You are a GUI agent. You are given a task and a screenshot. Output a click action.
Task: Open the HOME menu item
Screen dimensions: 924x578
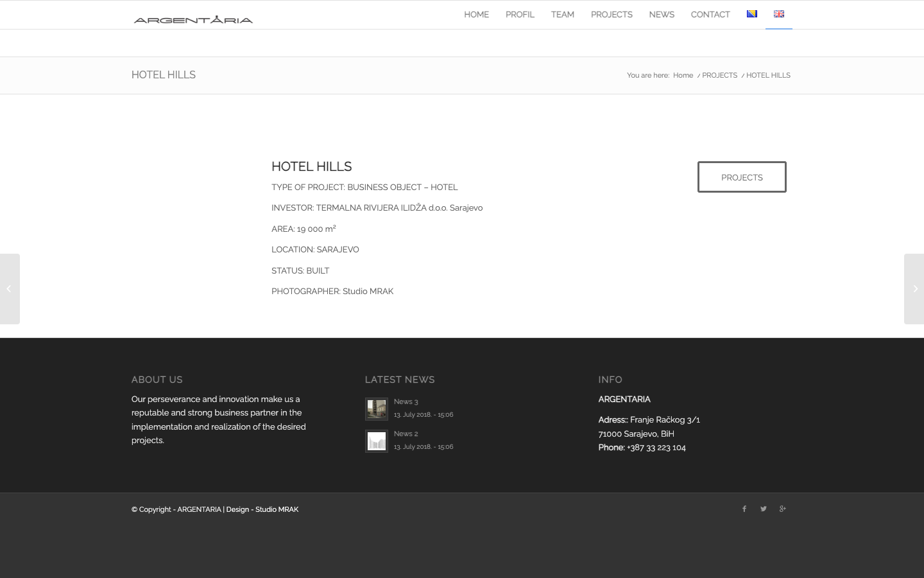[x=477, y=14]
